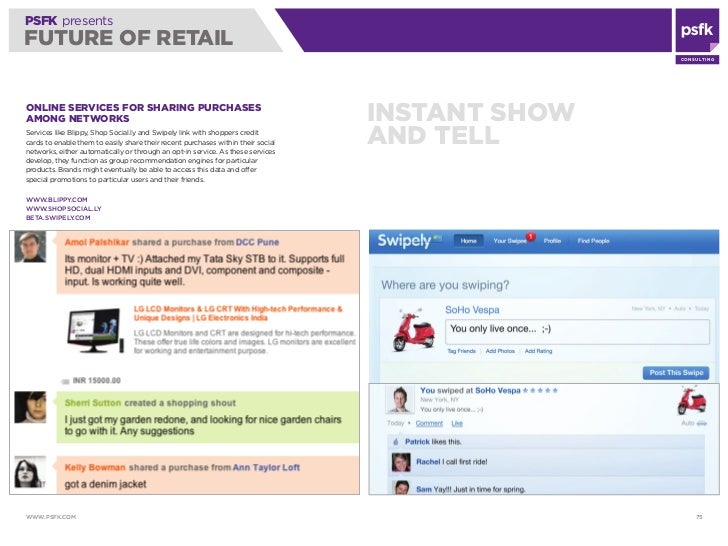Click Patrick's name in the likes row
Image resolution: width=728 pixels, height=546 pixels.
417,442
